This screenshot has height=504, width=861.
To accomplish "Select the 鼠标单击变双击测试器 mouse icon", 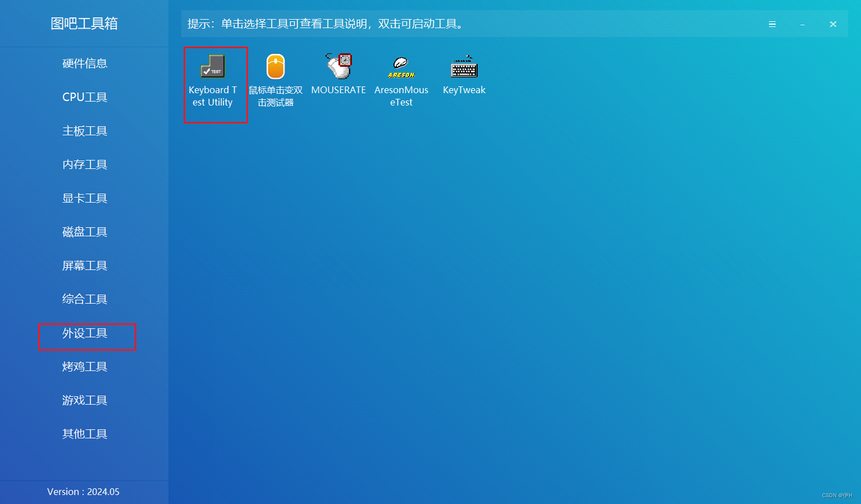I will (276, 67).
